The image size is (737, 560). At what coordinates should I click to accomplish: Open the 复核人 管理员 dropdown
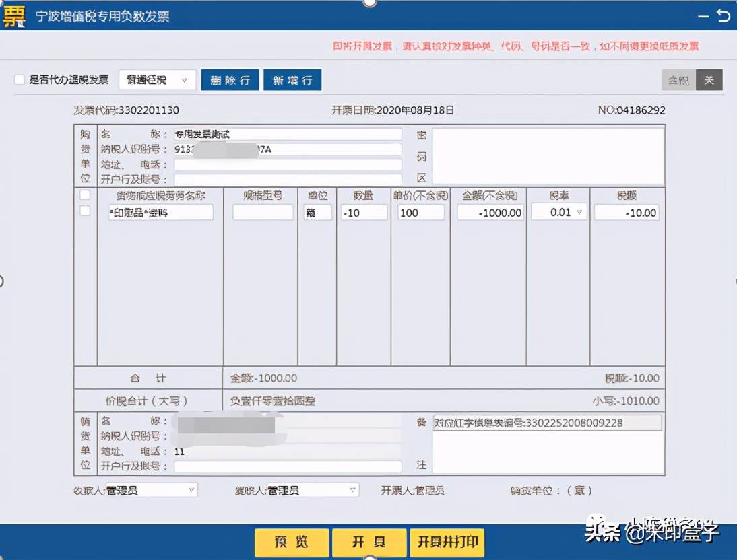313,490
